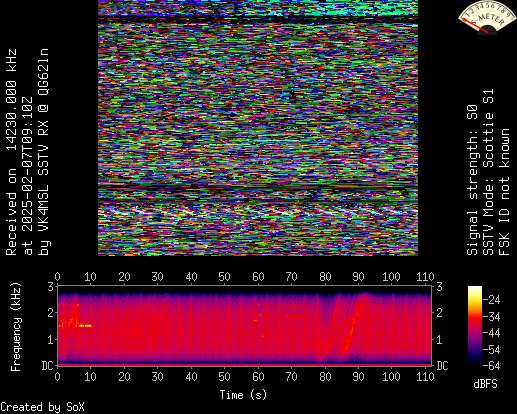Click the -24 value on color scale
The image size is (517, 414).
[x=492, y=300]
